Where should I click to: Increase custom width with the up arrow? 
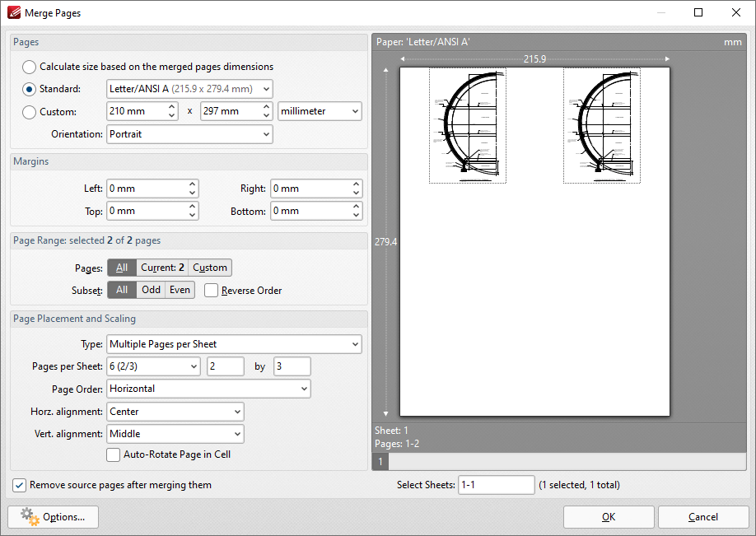[x=172, y=106]
